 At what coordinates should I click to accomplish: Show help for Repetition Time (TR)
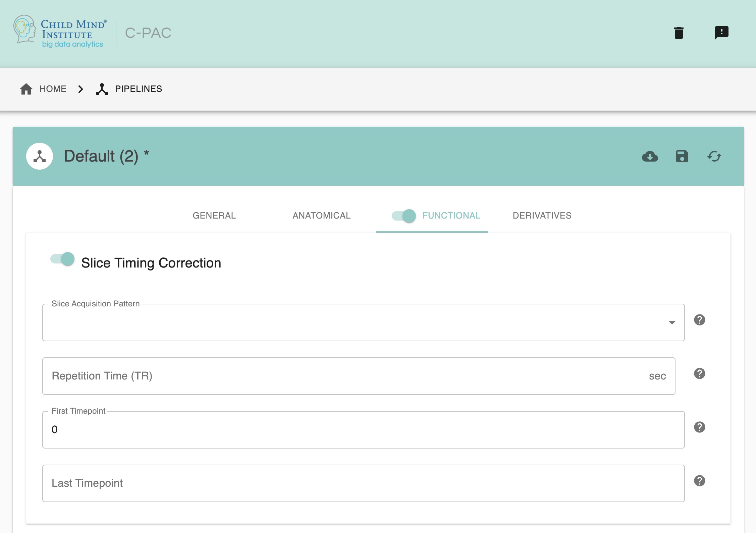(699, 373)
